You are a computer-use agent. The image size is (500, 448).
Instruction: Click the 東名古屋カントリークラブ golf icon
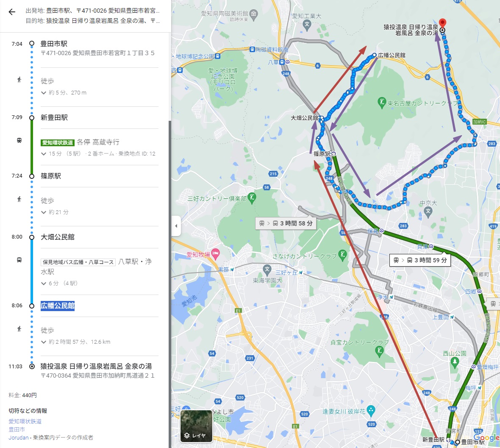point(381,103)
